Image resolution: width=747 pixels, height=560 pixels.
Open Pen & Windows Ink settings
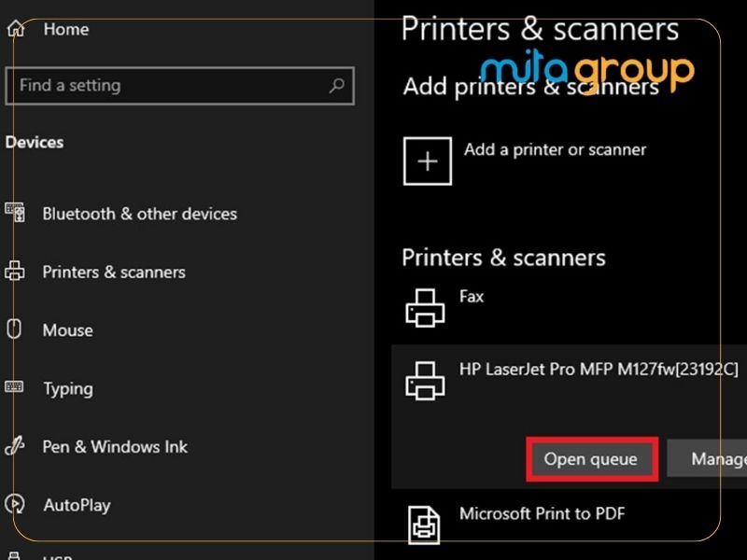(x=115, y=447)
